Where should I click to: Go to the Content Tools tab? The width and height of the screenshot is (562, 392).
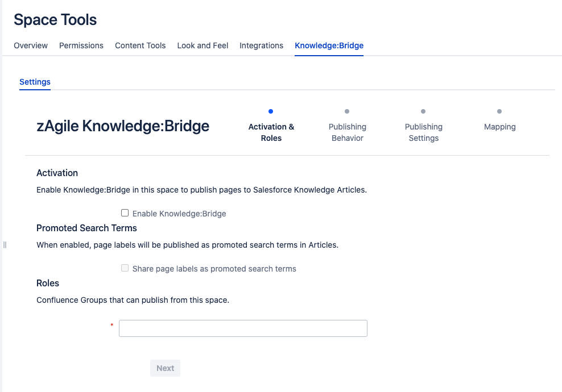click(x=140, y=45)
